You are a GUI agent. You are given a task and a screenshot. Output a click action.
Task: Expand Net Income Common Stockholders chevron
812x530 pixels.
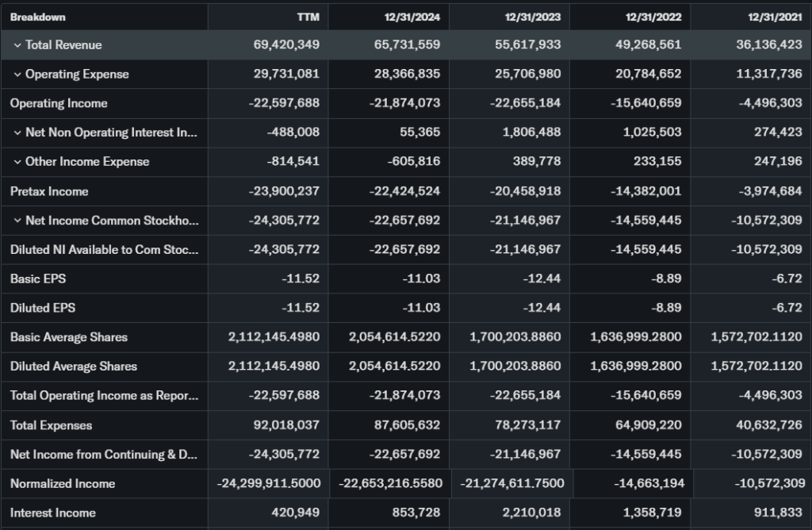(17, 221)
